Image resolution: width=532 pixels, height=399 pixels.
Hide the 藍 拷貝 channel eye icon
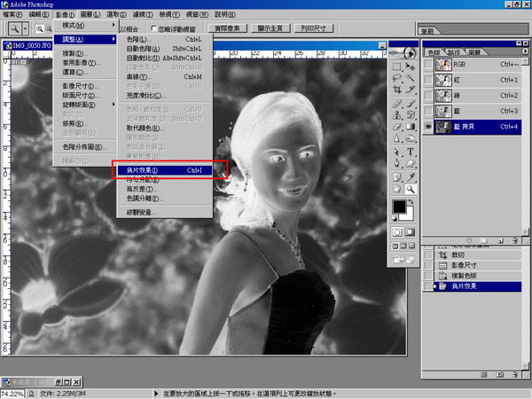coord(428,127)
